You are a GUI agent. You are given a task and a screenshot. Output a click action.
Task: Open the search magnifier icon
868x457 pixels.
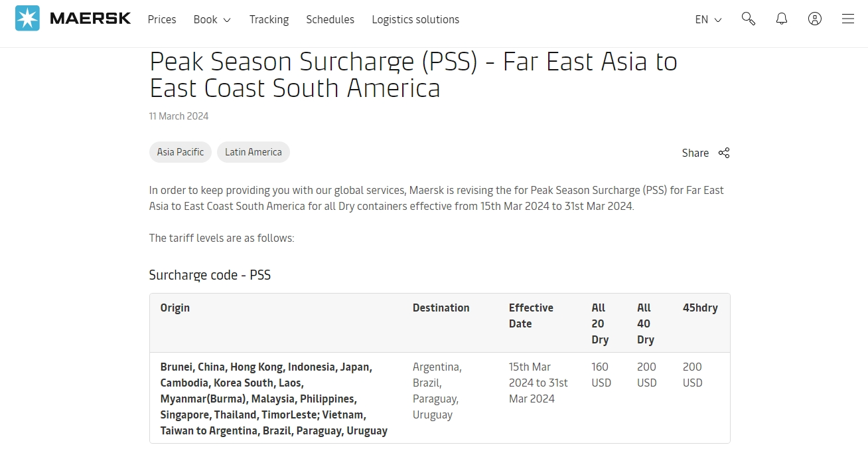click(749, 19)
